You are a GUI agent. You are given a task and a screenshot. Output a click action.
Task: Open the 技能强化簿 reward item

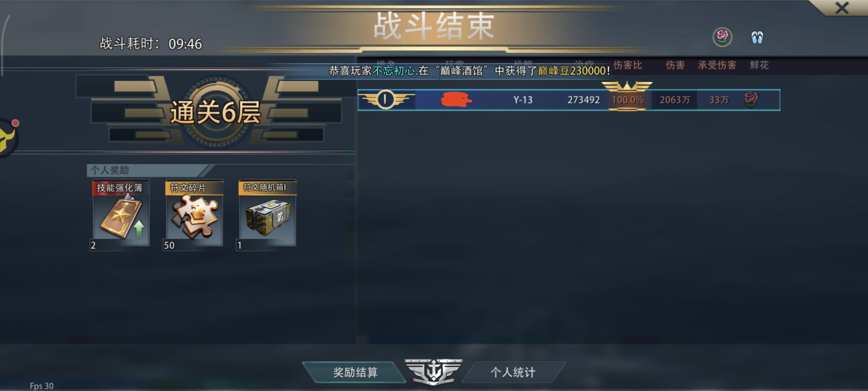click(121, 214)
